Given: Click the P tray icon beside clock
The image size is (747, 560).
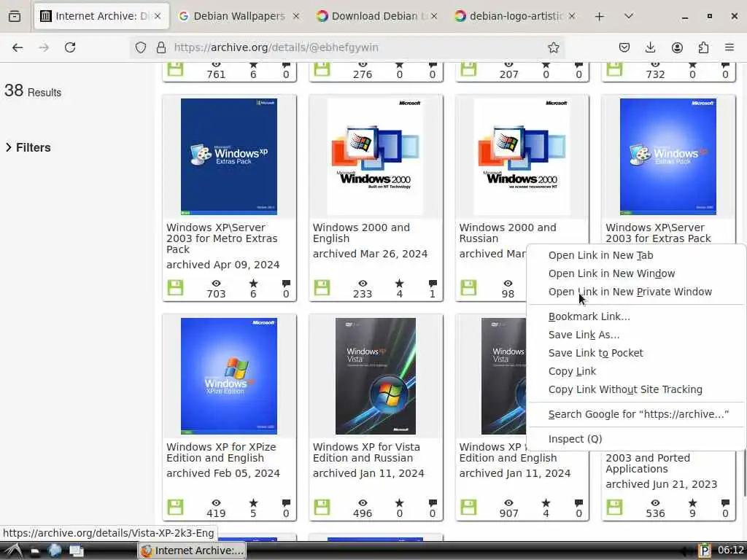Looking at the screenshot, I should tap(704, 551).
